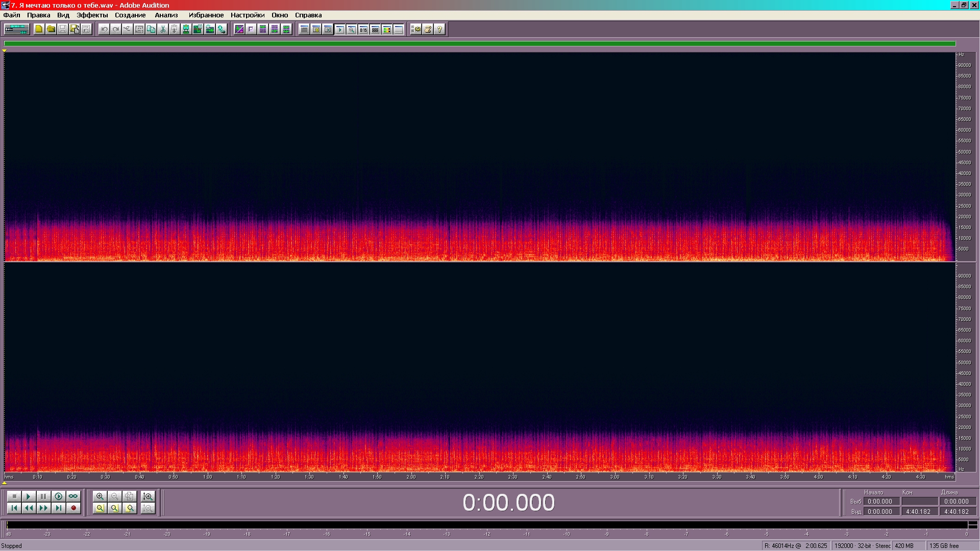This screenshot has width=980, height=551.
Task: Expand the Анализ menu
Action: [x=166, y=15]
